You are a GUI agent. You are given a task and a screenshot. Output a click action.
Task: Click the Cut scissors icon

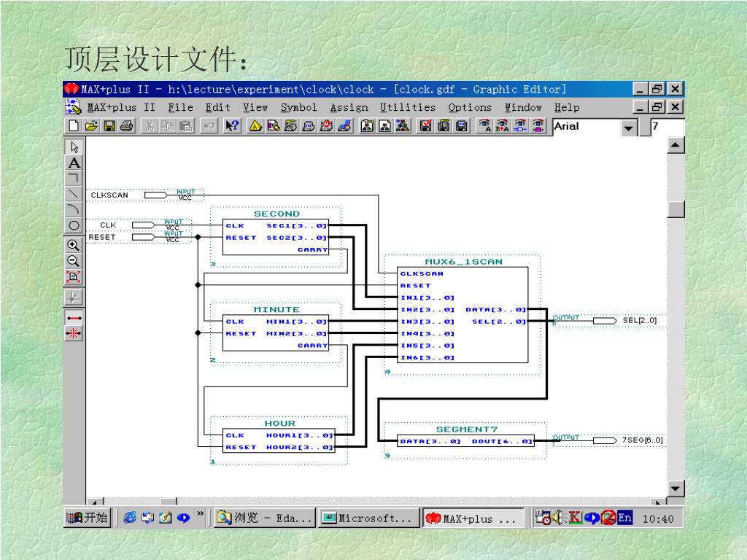(x=150, y=125)
